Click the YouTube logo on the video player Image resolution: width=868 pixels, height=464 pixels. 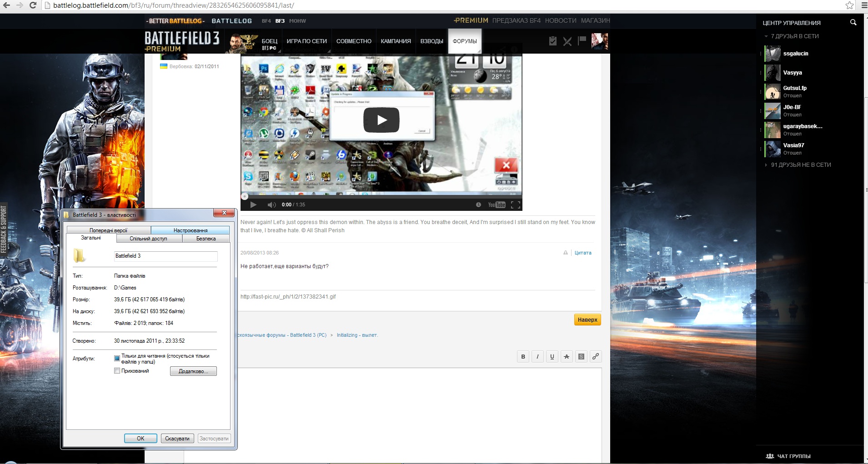tap(497, 205)
